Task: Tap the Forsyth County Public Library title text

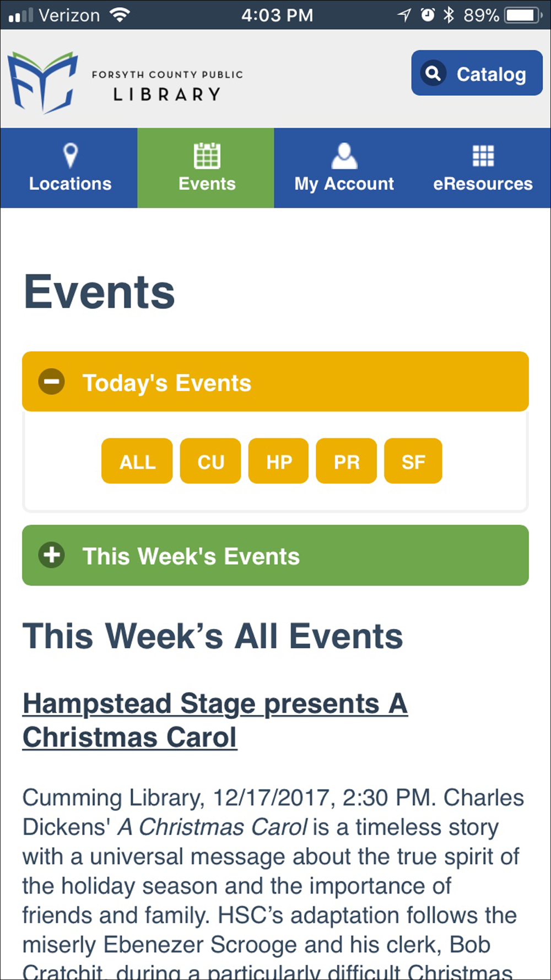Action: [167, 85]
